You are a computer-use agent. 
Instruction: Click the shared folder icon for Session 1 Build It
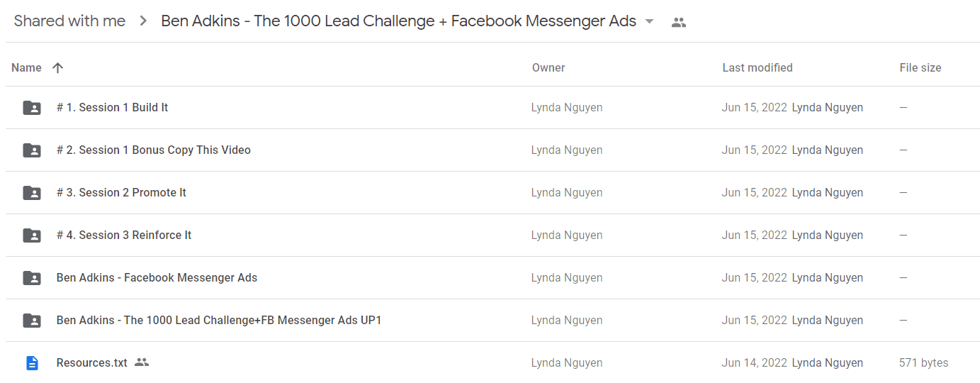(x=32, y=108)
